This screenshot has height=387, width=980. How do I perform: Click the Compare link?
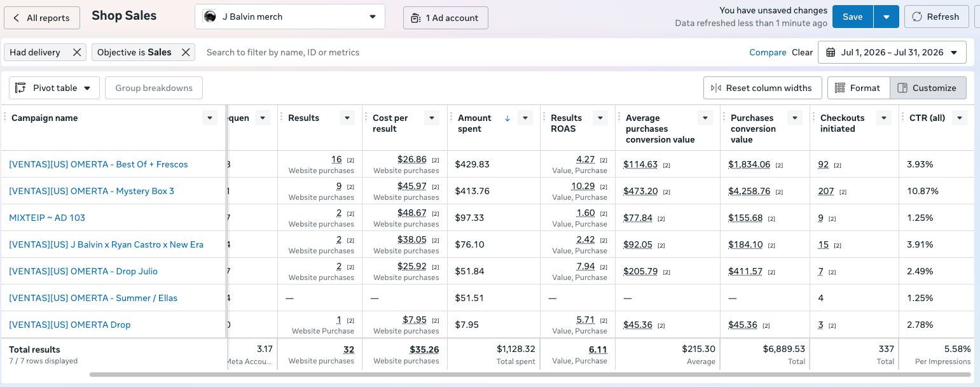tap(768, 52)
